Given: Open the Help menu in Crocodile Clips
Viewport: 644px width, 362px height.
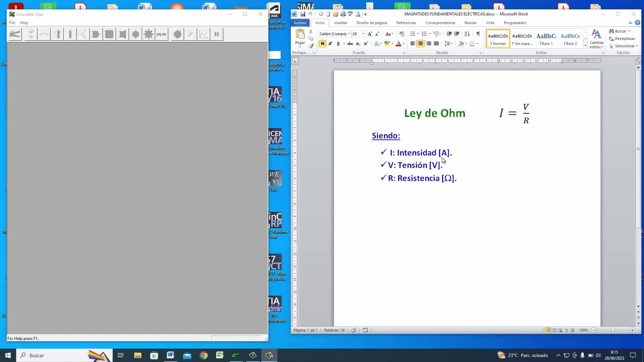Looking at the screenshot, I should click(x=24, y=23).
